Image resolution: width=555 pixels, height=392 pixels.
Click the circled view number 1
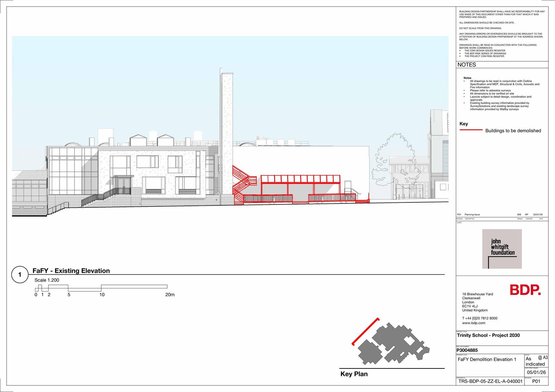(20, 275)
